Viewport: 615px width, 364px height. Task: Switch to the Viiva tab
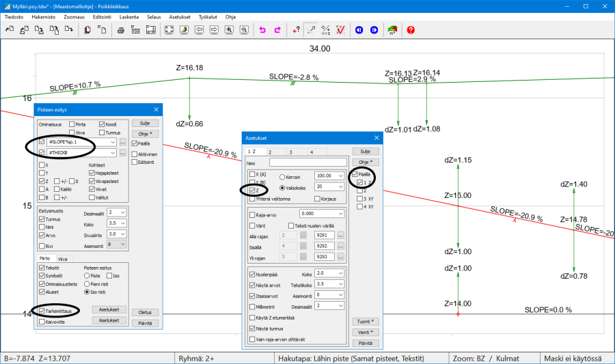[62, 259]
